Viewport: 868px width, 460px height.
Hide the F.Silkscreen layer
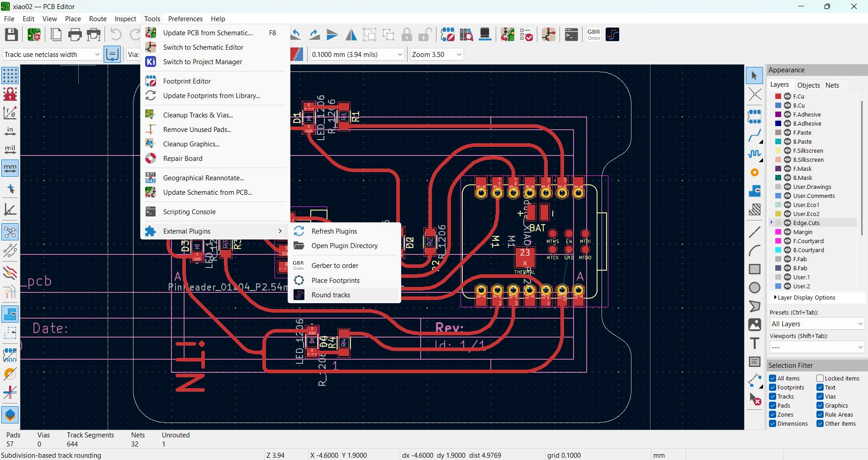click(x=787, y=150)
